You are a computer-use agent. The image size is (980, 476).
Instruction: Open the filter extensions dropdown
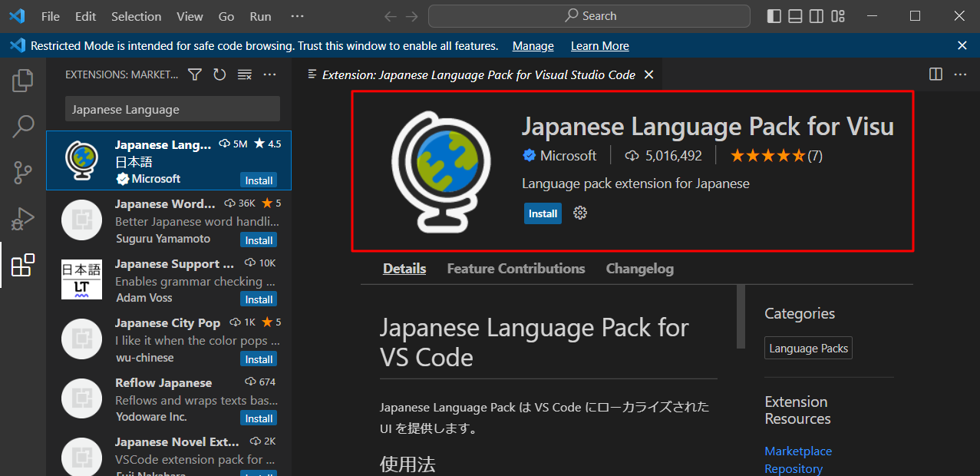[x=194, y=74]
